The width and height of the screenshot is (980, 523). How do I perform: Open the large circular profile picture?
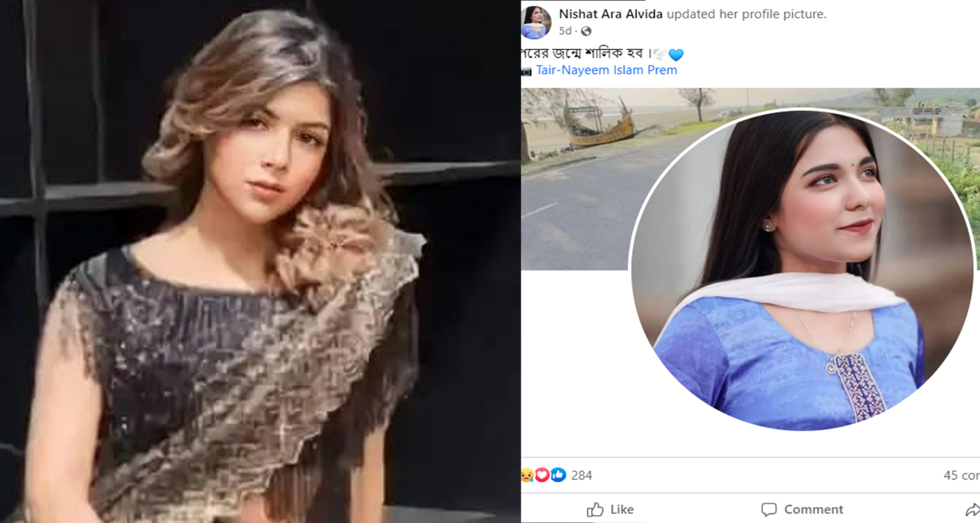coord(802,270)
